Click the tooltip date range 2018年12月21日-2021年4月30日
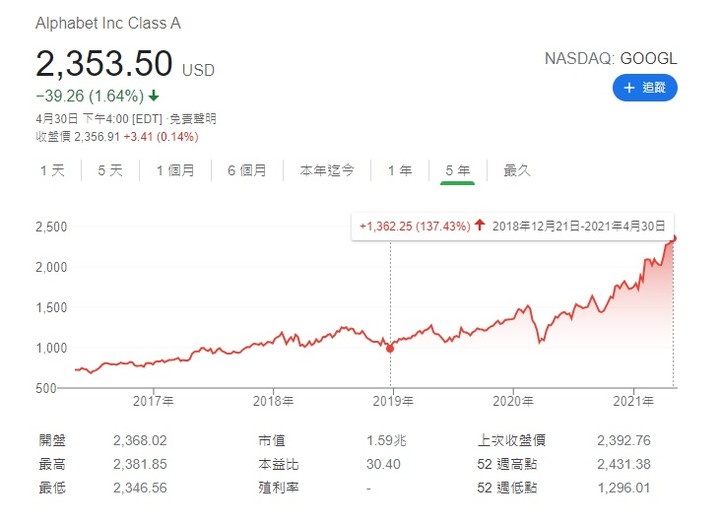Screen dimensions: 720x523 [579, 226]
